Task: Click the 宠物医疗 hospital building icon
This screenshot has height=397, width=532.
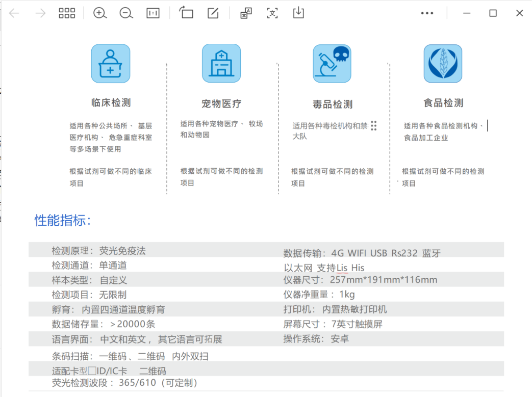Action: (x=221, y=64)
